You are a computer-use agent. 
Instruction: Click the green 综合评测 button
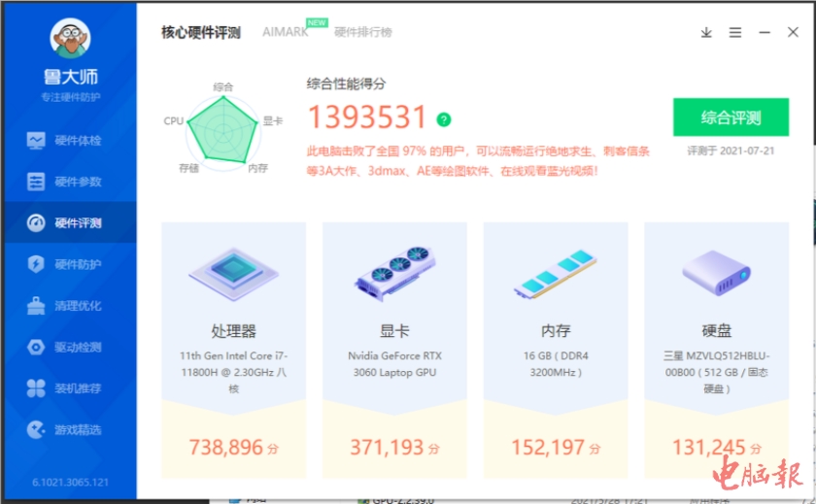731,118
